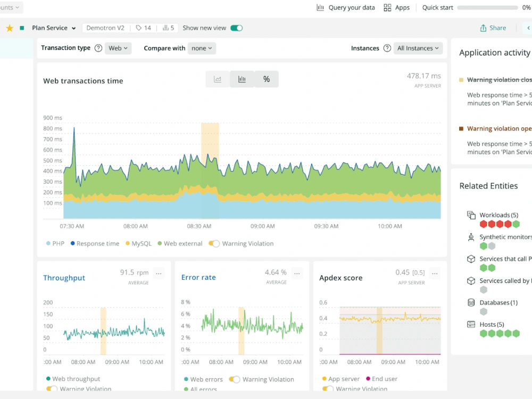Click the Warning violation closed yellow swatch

(461, 80)
